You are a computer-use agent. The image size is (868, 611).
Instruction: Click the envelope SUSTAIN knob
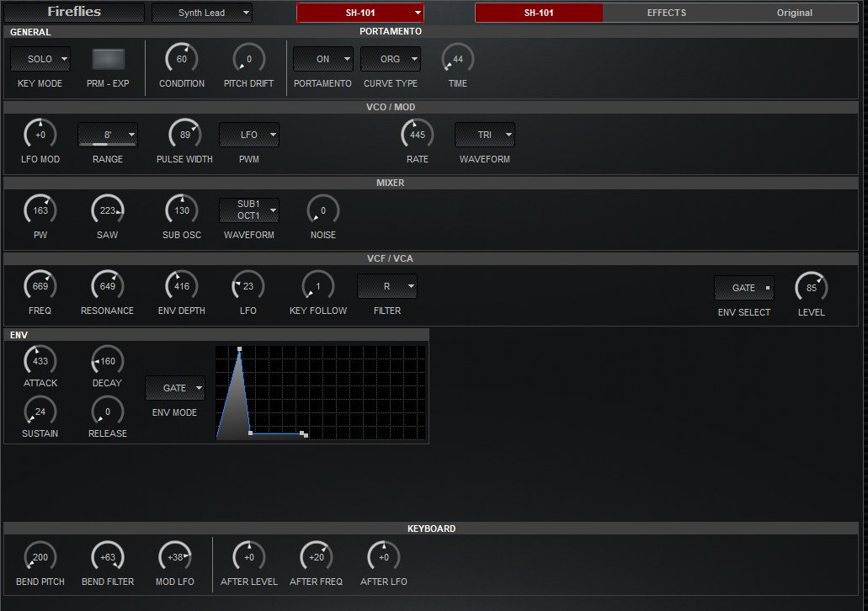click(40, 412)
